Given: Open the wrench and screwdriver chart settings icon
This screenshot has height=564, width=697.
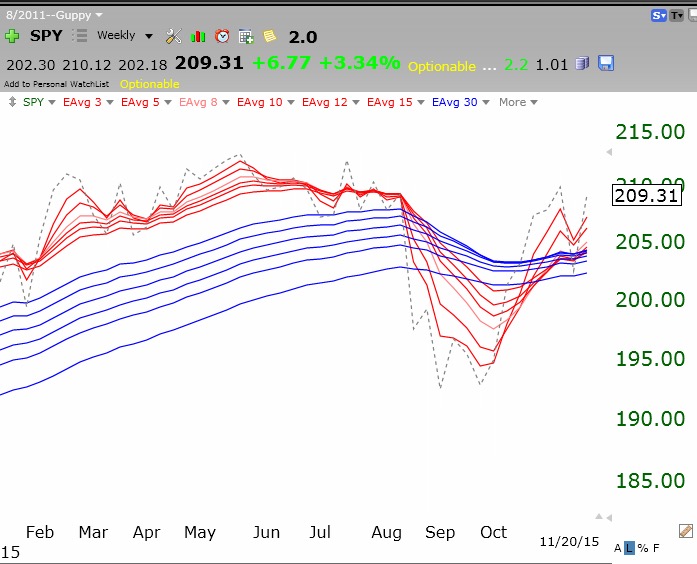Looking at the screenshot, I should click(173, 36).
